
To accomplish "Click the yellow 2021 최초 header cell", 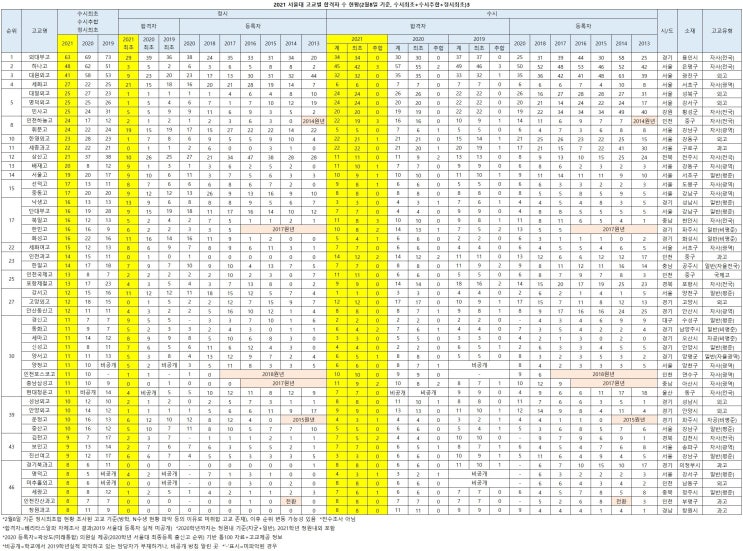I will [128, 43].
